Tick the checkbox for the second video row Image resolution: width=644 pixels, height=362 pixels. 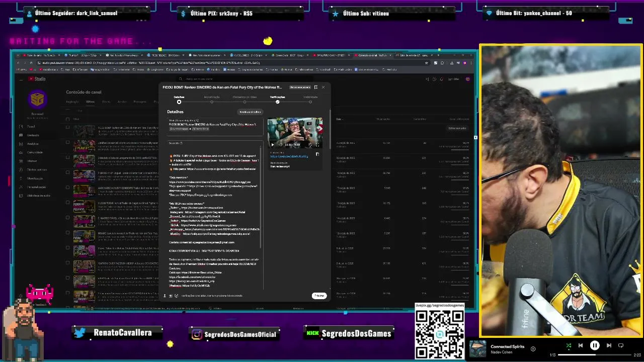point(67,142)
